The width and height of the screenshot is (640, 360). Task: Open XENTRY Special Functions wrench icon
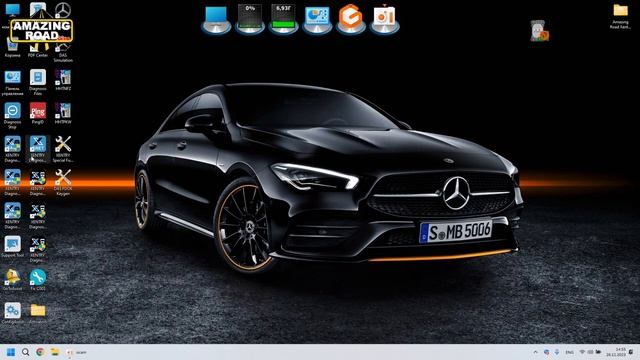click(63, 149)
